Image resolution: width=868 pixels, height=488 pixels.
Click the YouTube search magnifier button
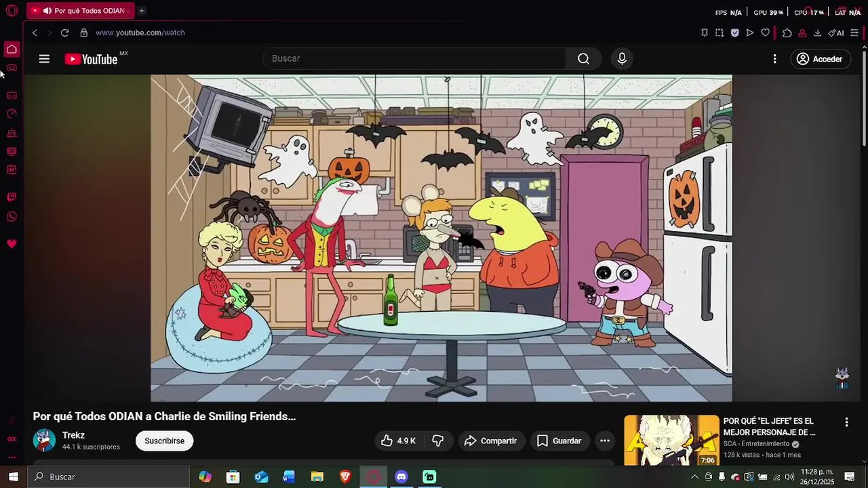583,59
